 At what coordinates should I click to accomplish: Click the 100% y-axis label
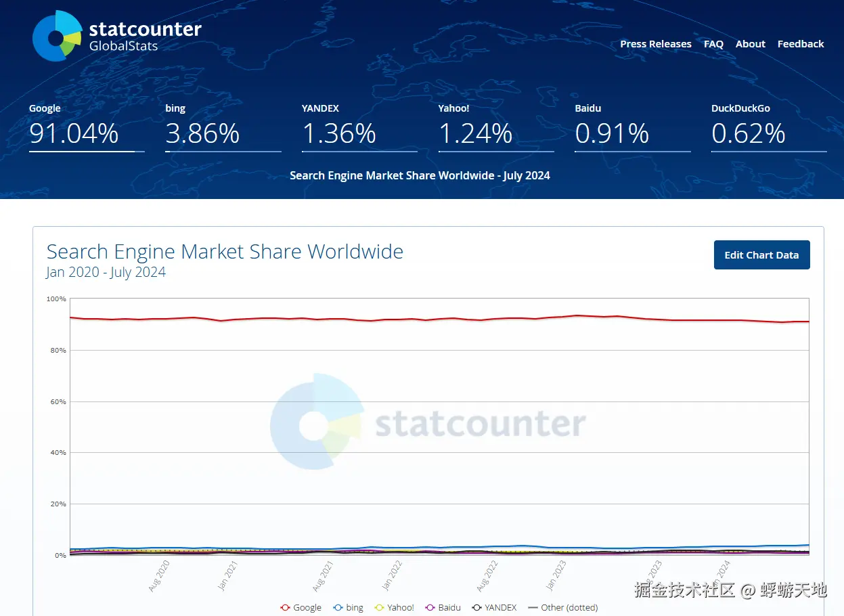pos(56,299)
